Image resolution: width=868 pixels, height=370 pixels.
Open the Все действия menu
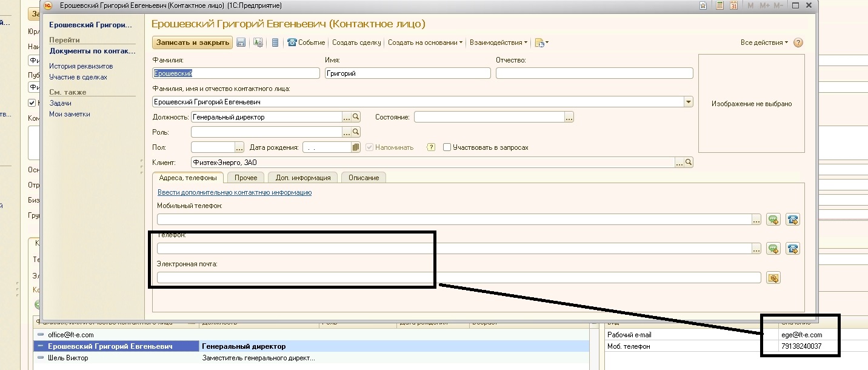[764, 42]
